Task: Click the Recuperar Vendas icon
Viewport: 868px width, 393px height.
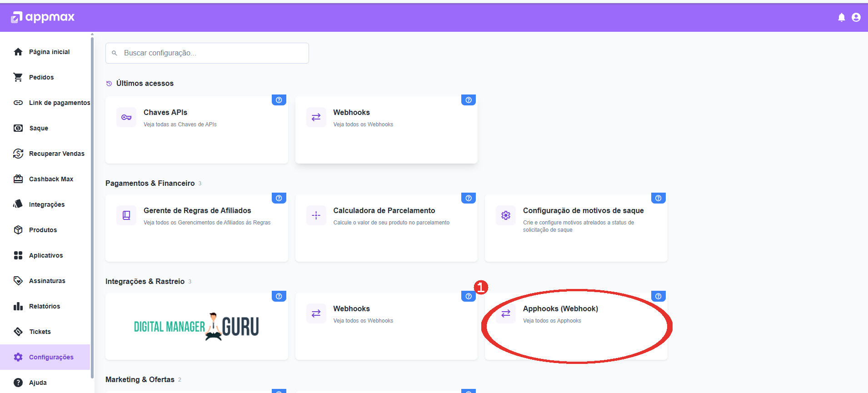Action: pos(18,154)
